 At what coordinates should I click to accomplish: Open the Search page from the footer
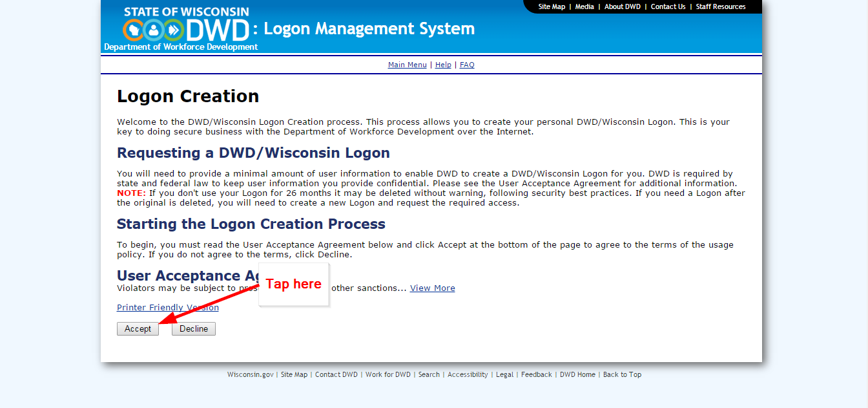point(429,374)
